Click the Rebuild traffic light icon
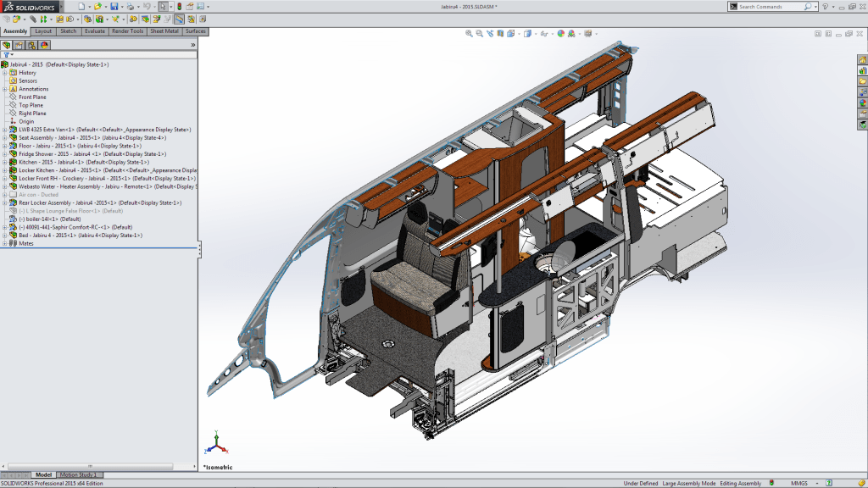The height and width of the screenshot is (488, 868). (x=179, y=7)
